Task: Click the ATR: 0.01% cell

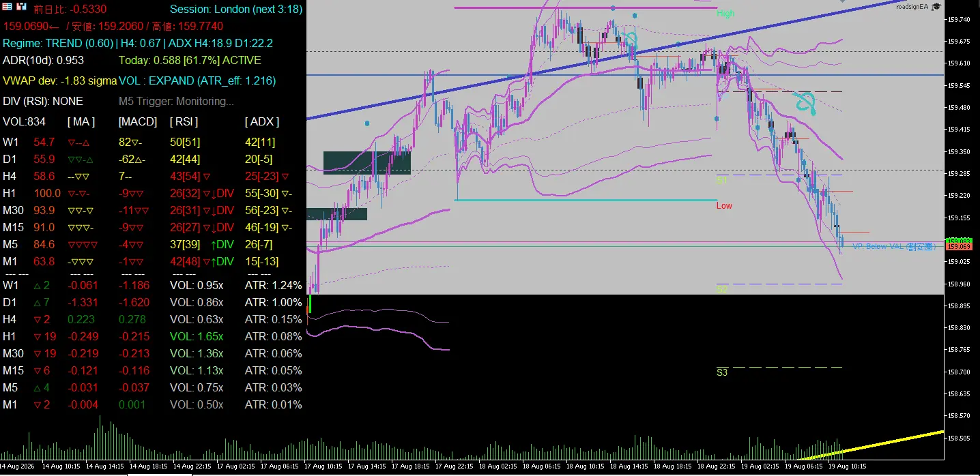Action: pos(273,404)
